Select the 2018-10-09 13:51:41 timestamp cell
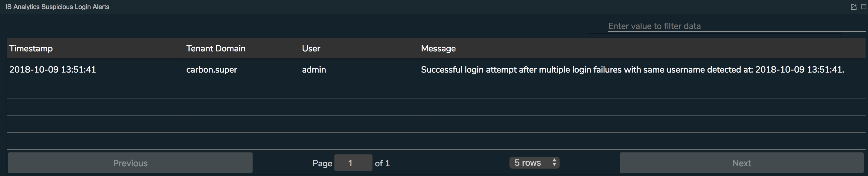This screenshot has height=176, width=868. tap(53, 70)
